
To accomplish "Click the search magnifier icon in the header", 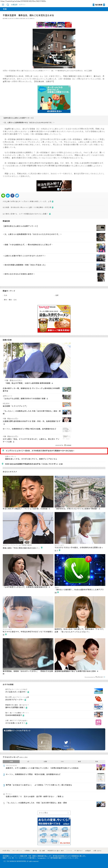I will pyautogui.click(x=7, y=5).
